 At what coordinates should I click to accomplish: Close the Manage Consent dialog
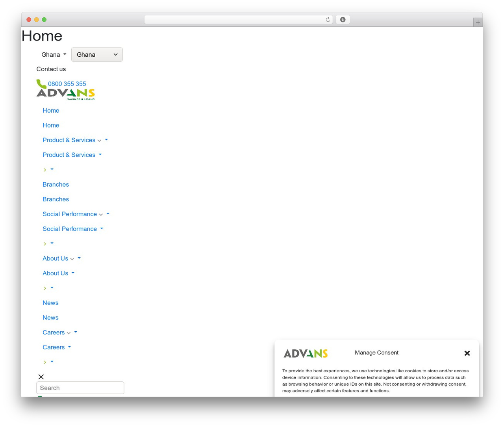tap(467, 353)
